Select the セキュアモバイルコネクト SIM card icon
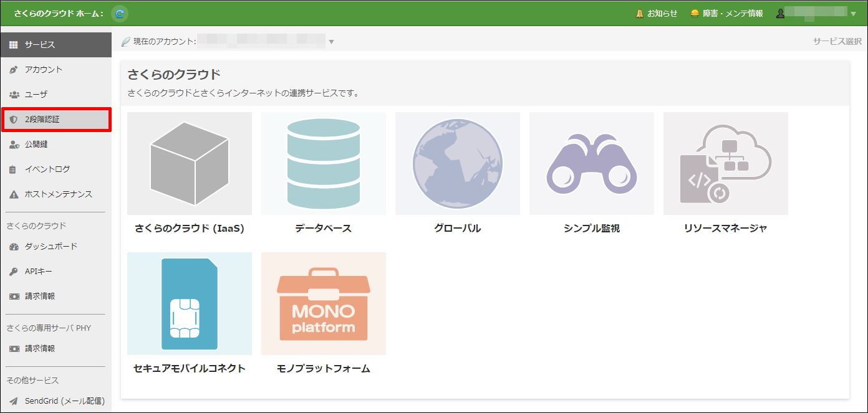The image size is (868, 413). tap(189, 303)
